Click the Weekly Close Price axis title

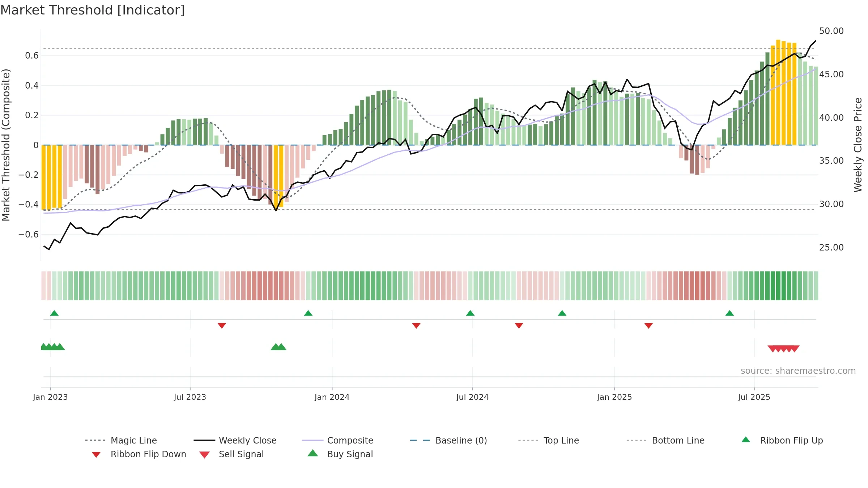(858, 145)
